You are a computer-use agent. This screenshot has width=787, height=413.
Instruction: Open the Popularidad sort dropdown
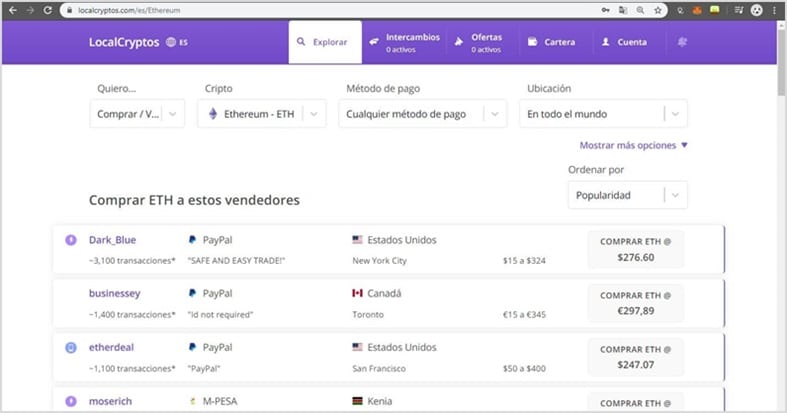point(628,195)
